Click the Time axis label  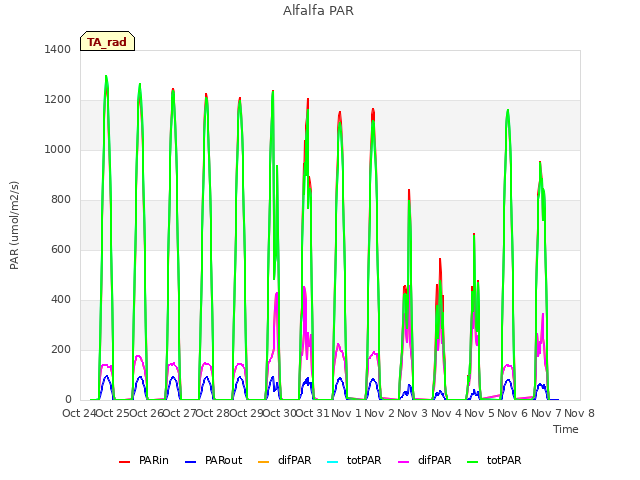[x=566, y=429]
